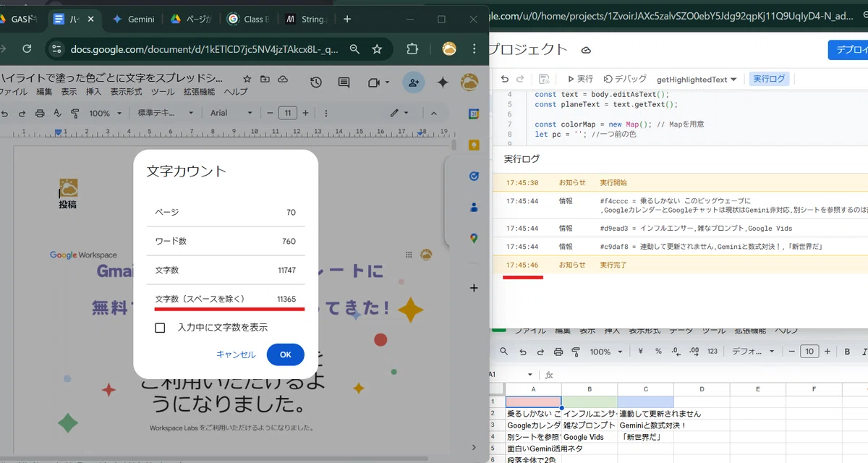Image resolution: width=868 pixels, height=463 pixels.
Task: Open Docs version history clock icon
Action: click(x=316, y=82)
